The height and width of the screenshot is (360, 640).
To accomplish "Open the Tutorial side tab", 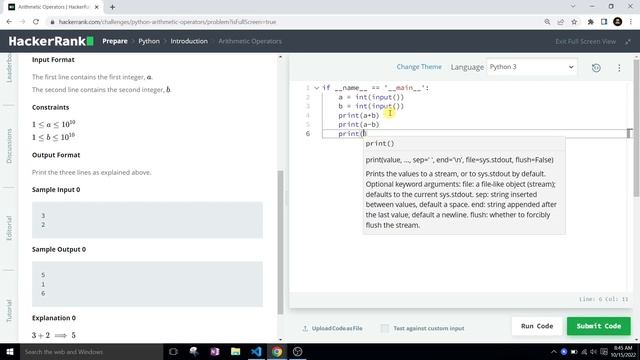I will (x=9, y=311).
